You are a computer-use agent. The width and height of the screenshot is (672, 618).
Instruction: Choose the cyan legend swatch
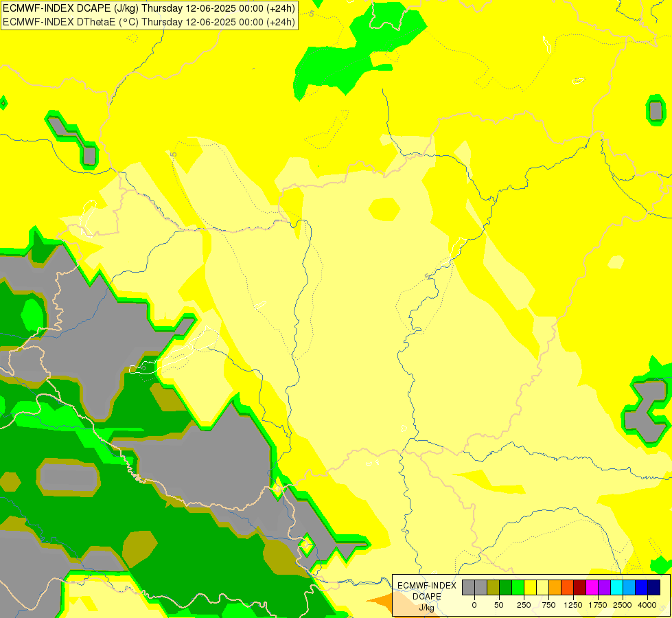[616, 587]
